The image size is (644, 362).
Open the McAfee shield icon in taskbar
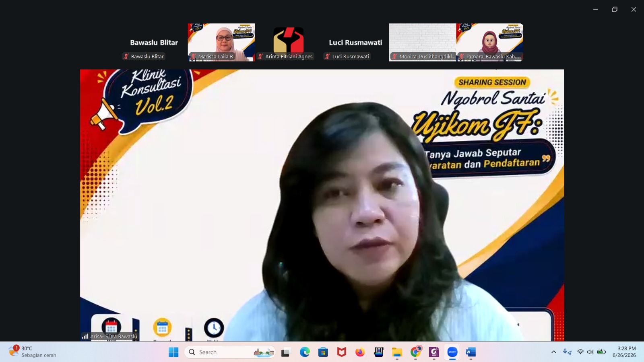341,352
